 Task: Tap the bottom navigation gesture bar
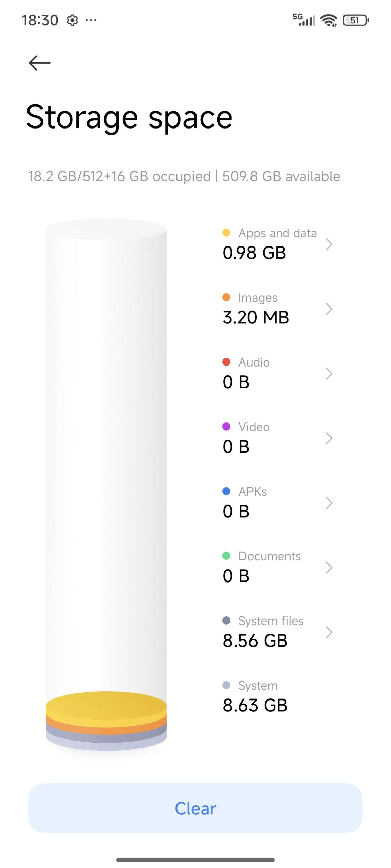195,860
